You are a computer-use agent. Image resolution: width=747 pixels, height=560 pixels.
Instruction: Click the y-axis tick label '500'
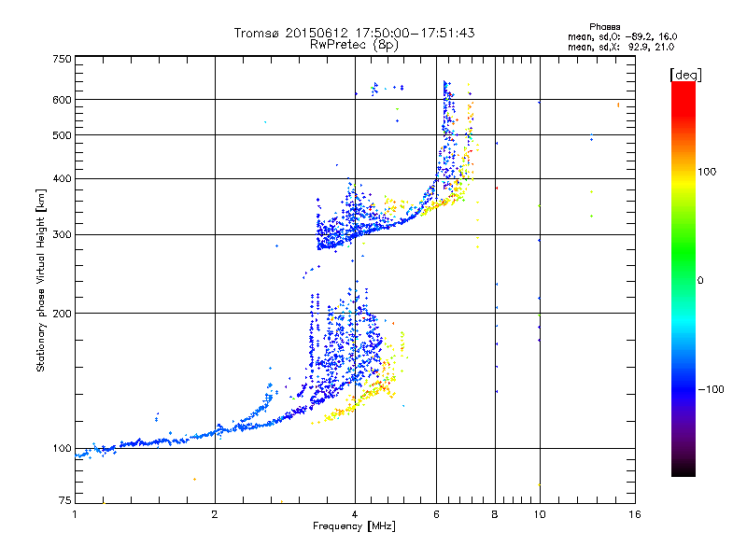62,134
